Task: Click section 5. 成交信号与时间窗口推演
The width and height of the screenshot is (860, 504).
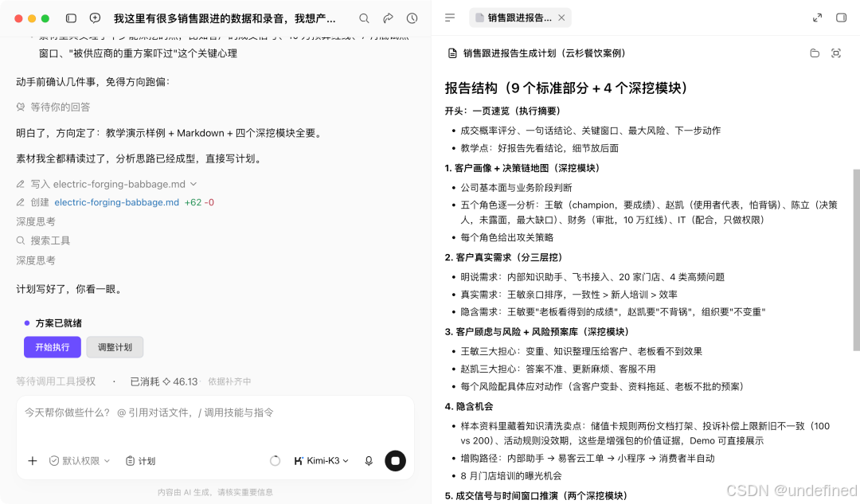Action: (x=537, y=496)
